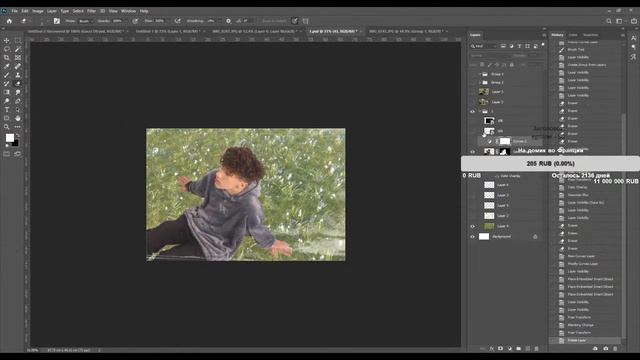Screen dimensions: 640x360
Task: Select the Move tool
Action: click(7, 40)
